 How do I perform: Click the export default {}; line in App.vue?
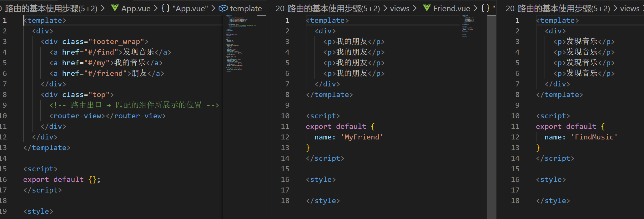tap(62, 179)
